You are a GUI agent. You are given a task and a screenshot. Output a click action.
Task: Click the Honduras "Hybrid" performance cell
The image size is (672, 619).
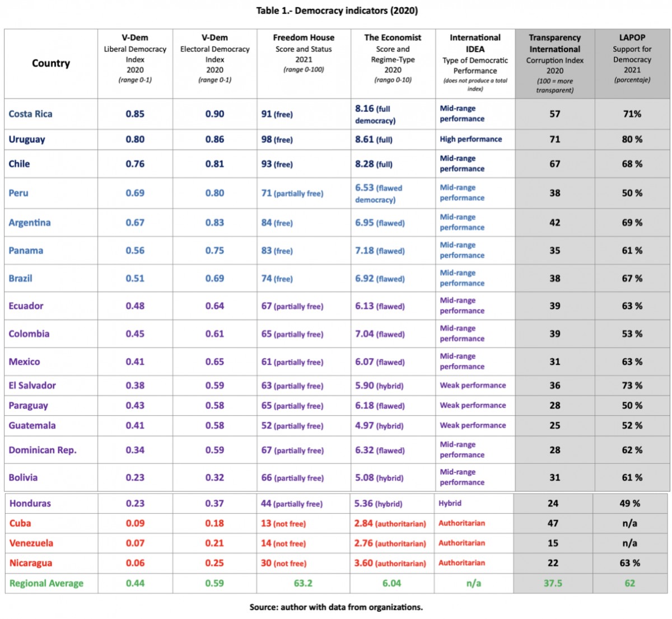pos(450,503)
